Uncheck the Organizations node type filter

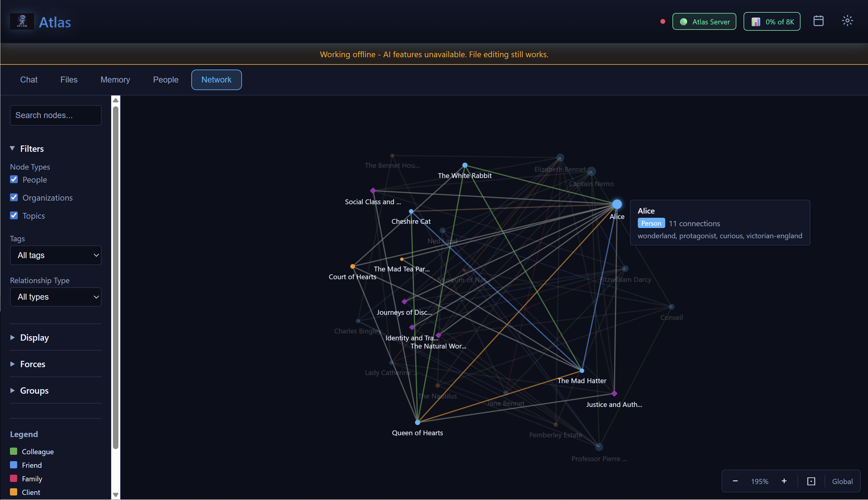14,197
